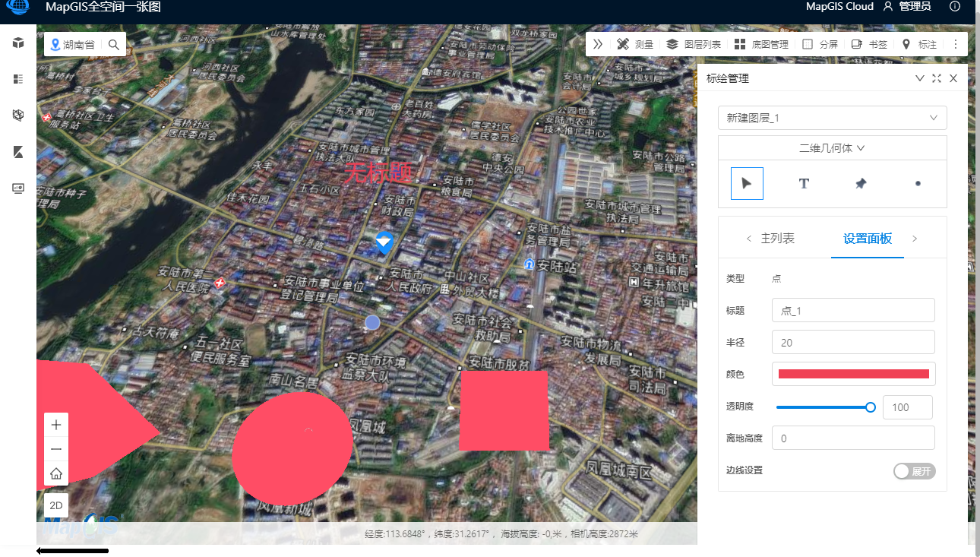Screen dimensions: 980x557
Task: Click the tab strip left arrow
Action: click(749, 239)
